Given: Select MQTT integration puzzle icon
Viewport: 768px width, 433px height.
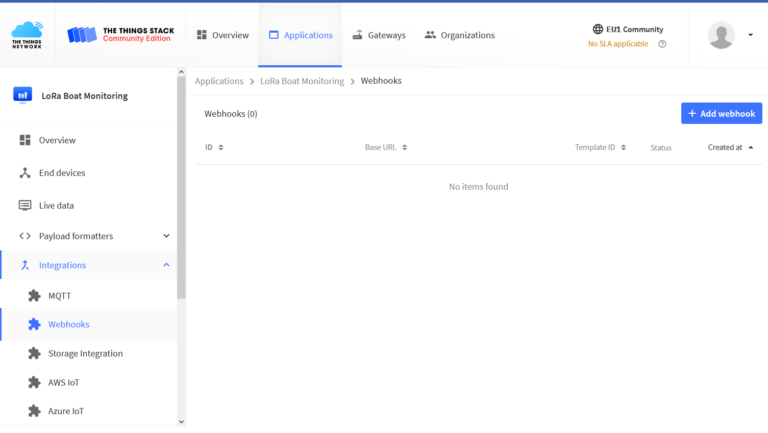Looking at the screenshot, I should pos(34,296).
